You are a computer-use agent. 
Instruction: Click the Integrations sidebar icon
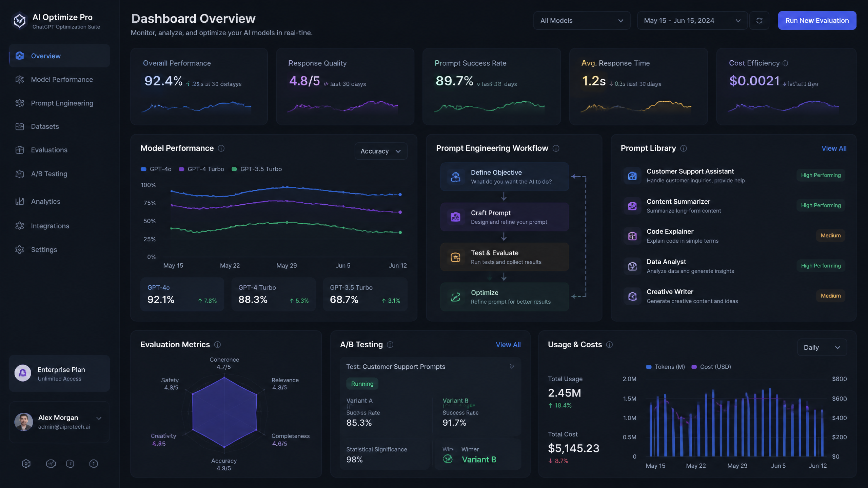tap(20, 226)
